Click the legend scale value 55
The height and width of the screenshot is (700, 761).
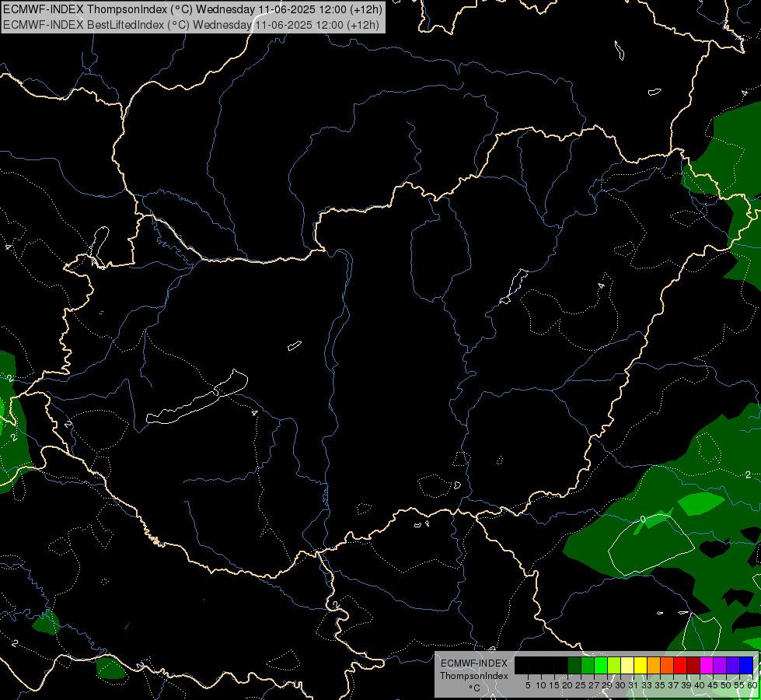click(738, 685)
